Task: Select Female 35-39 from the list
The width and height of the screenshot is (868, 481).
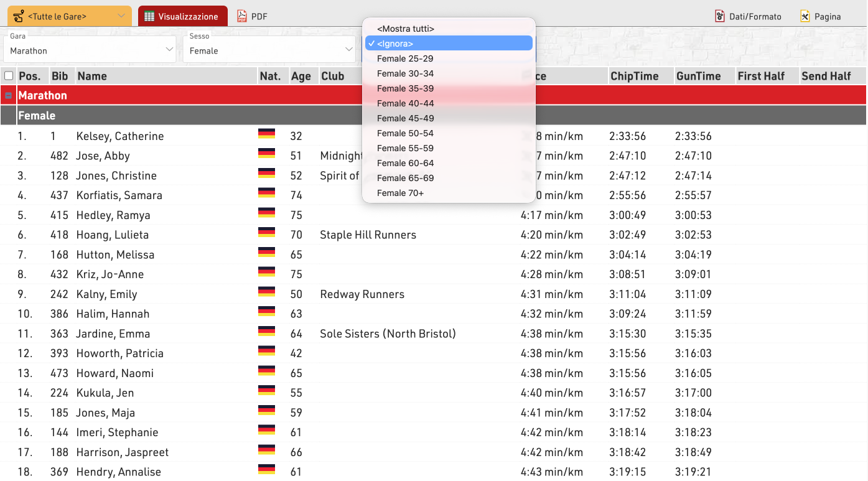Action: pyautogui.click(x=405, y=88)
